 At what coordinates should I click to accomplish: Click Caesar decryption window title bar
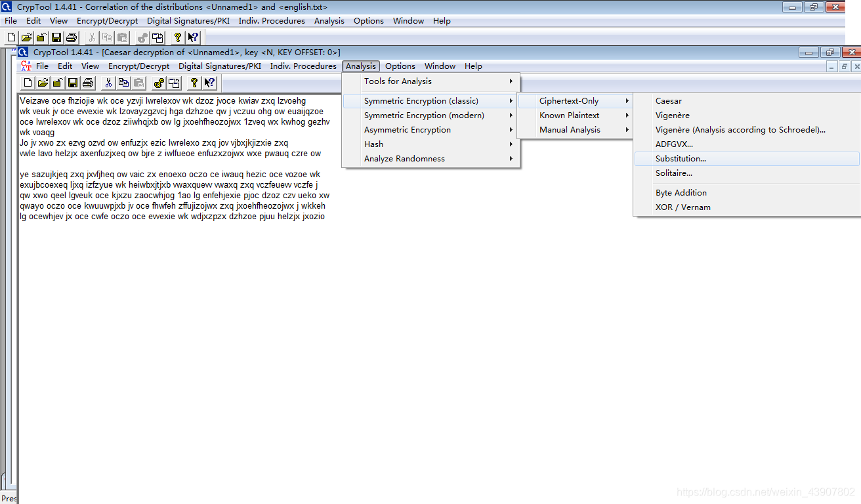click(407, 52)
